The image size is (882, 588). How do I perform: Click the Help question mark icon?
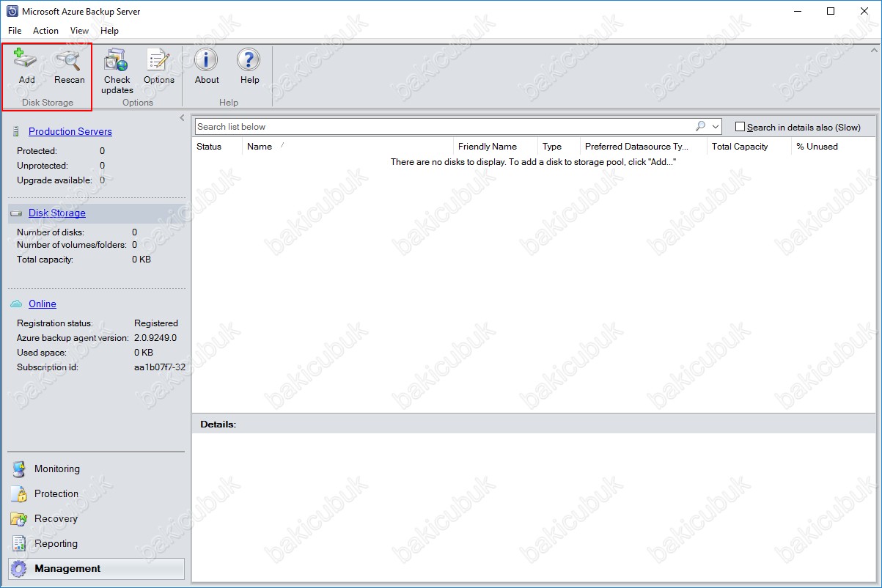249,60
